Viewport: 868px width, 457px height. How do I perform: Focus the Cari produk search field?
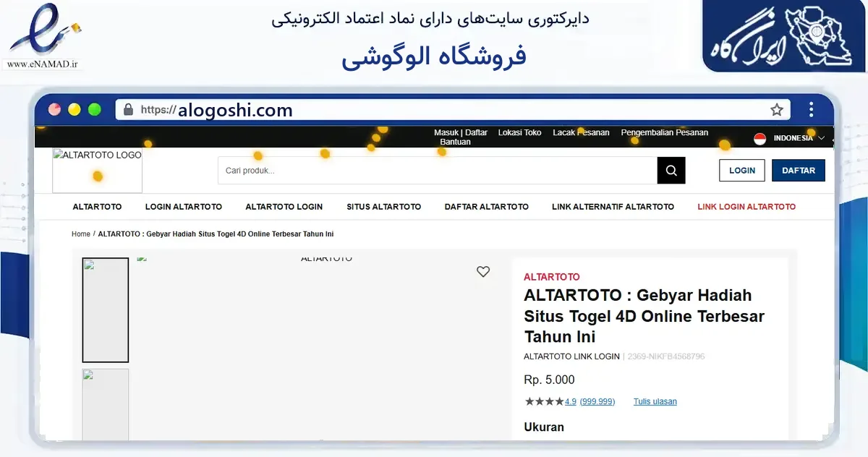pos(438,171)
